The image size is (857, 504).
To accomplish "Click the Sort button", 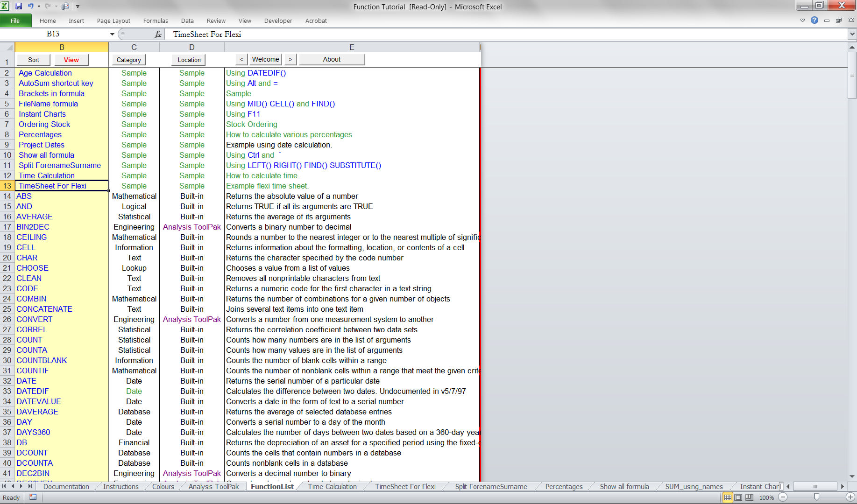I will [34, 60].
